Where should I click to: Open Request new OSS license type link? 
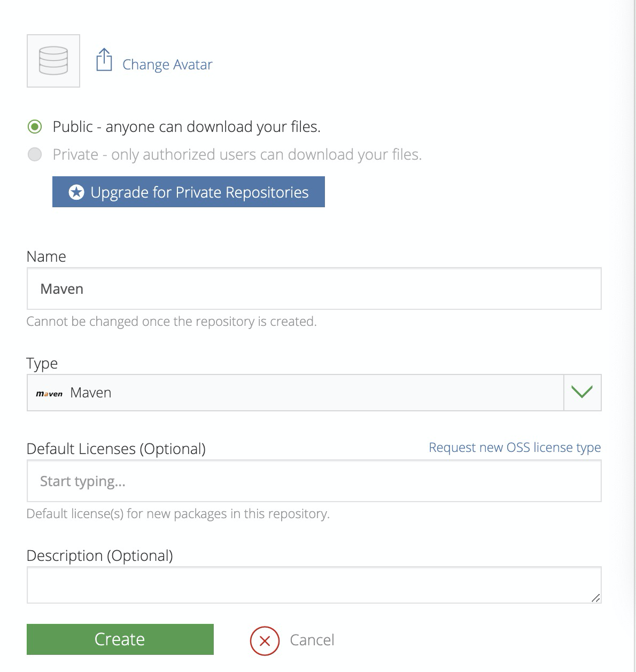[515, 447]
